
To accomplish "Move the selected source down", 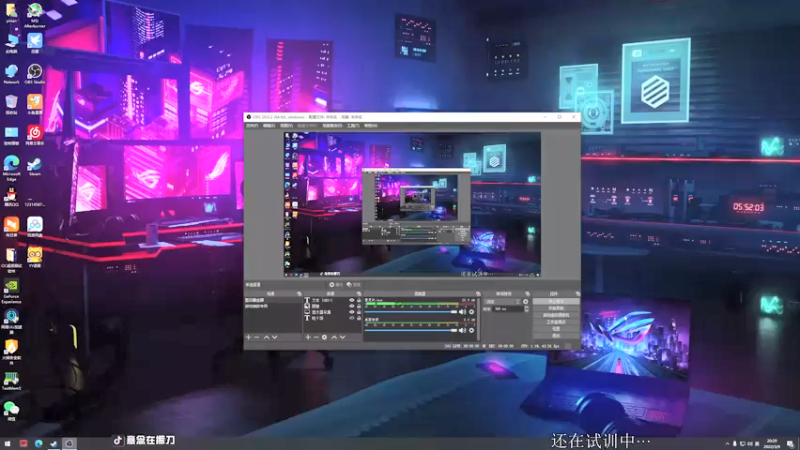I will [342, 337].
